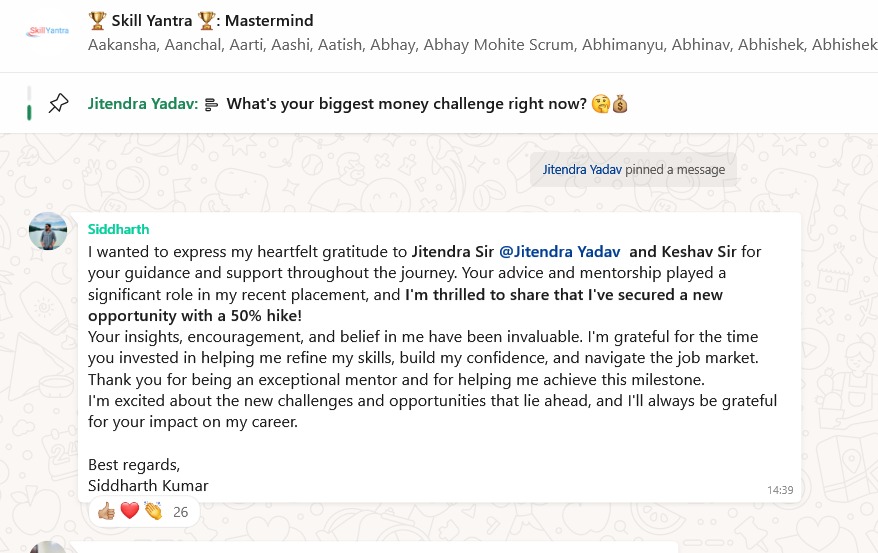Click the Siddharth sender name above message
878x553 pixels.
(x=118, y=230)
